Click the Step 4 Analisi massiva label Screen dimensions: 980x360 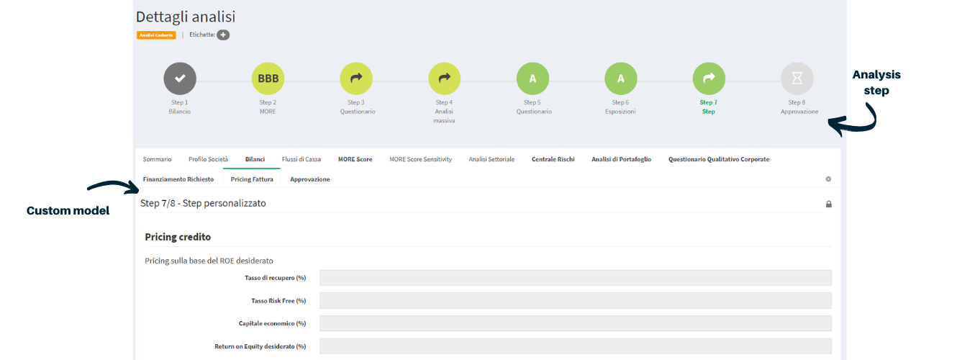[x=444, y=112]
